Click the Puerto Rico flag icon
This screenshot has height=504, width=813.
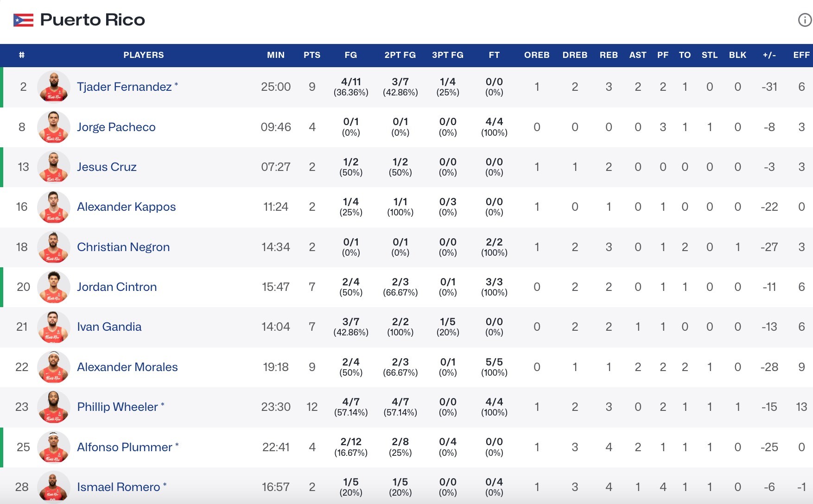coord(23,20)
